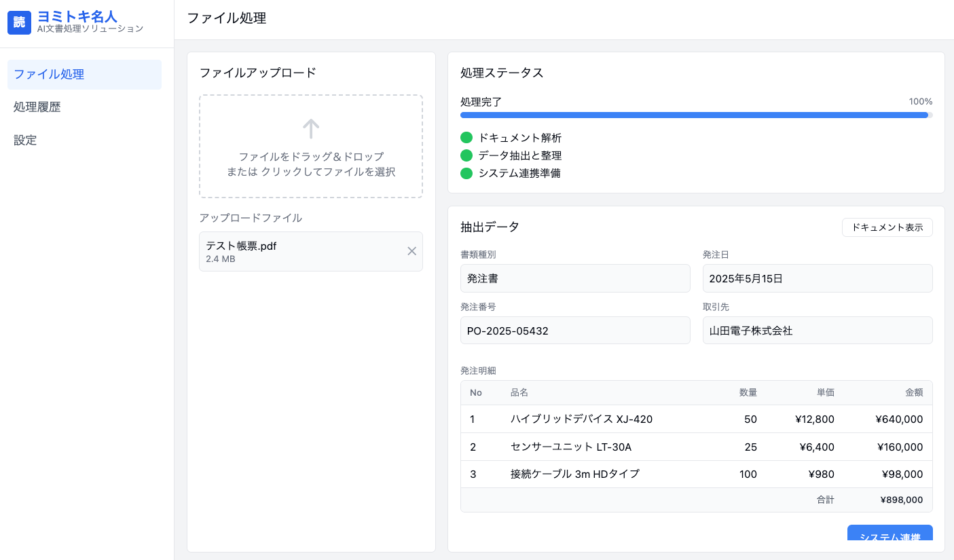The width and height of the screenshot is (954, 560).
Task: Click the ドキュメント表示 button
Action: 887,227
